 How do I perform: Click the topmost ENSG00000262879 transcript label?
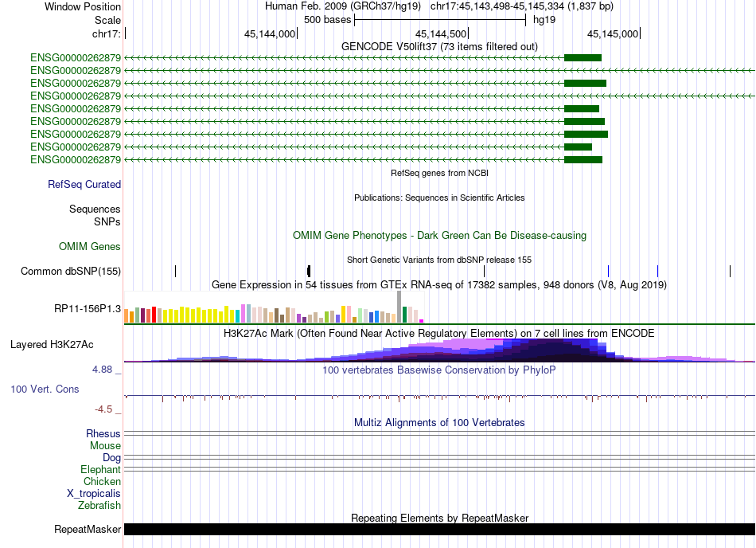[x=76, y=58]
